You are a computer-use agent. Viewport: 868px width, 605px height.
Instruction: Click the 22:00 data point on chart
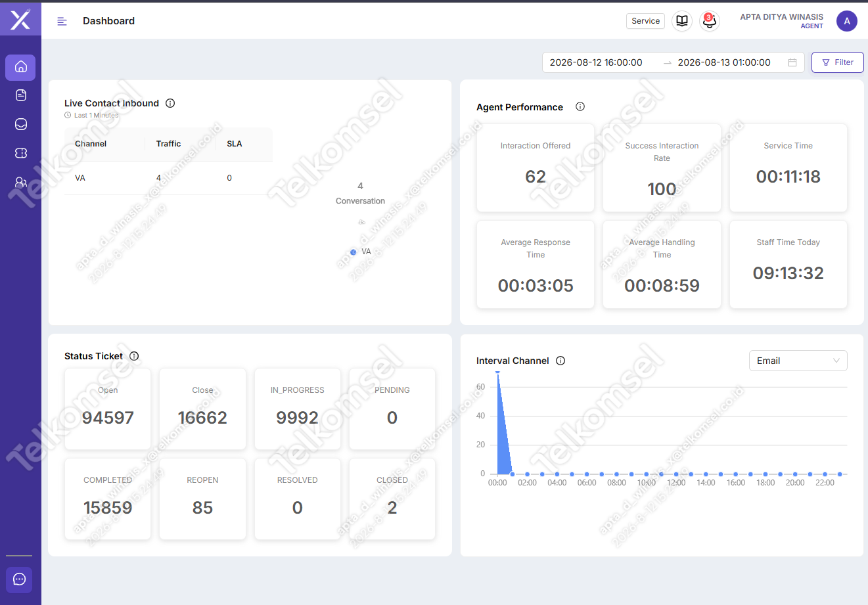coord(825,474)
